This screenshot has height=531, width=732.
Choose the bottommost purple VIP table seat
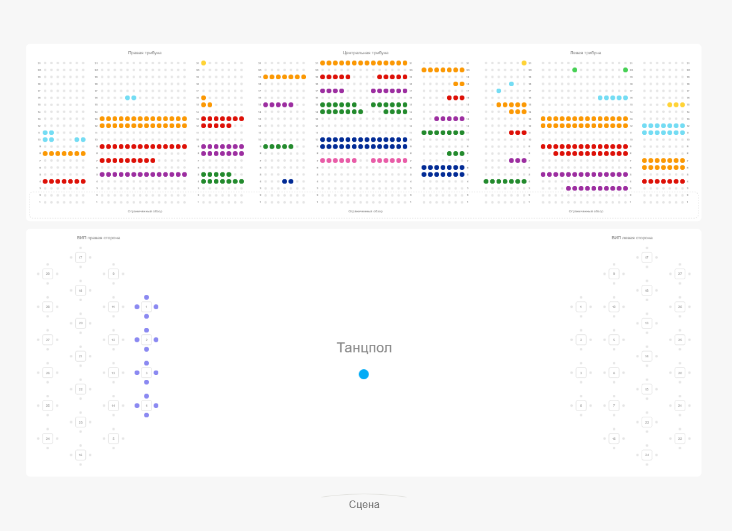(147, 415)
